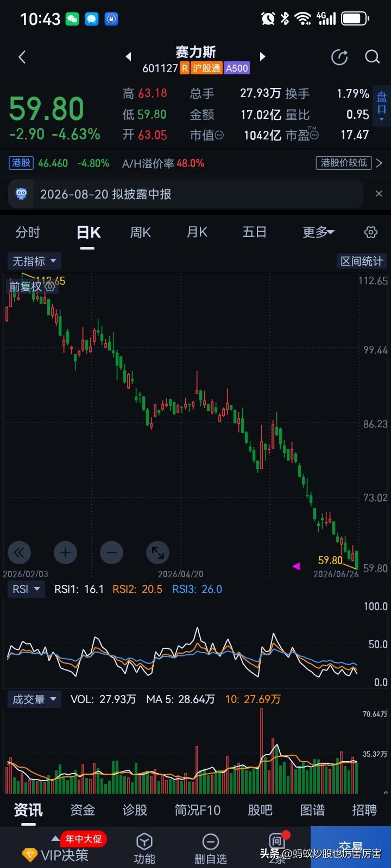This screenshot has width=391, height=868.
Task: Tap the blue chat bubble status icon
Action: [x=91, y=19]
